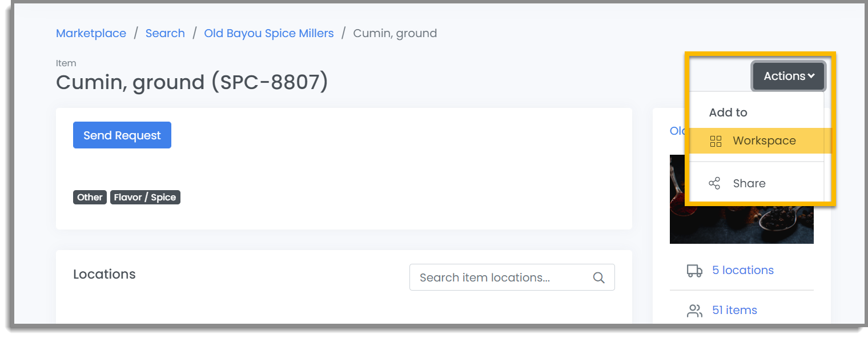Open the Marketplace breadcrumb link
Screen dimensions: 868x338
[x=91, y=33]
